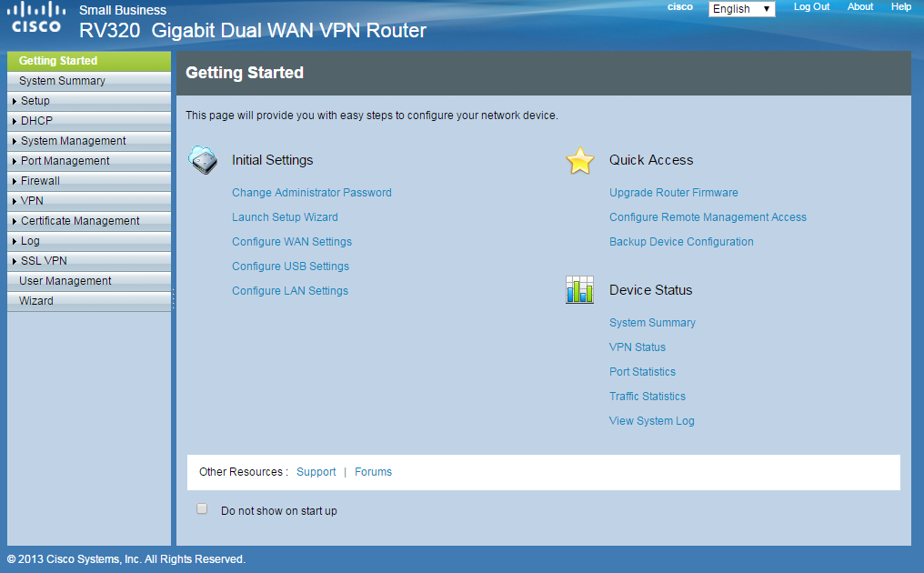Click Change Administrator Password link
The image size is (924, 573).
coord(311,193)
